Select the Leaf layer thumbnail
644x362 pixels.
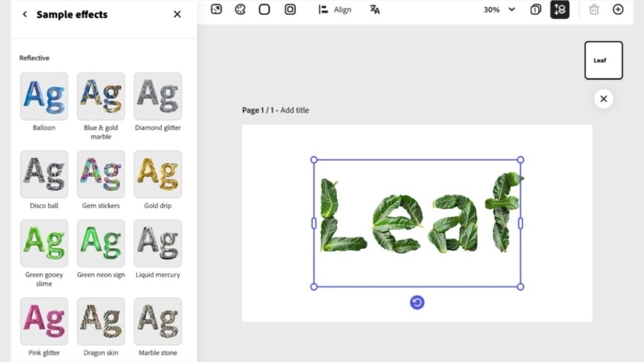603,60
